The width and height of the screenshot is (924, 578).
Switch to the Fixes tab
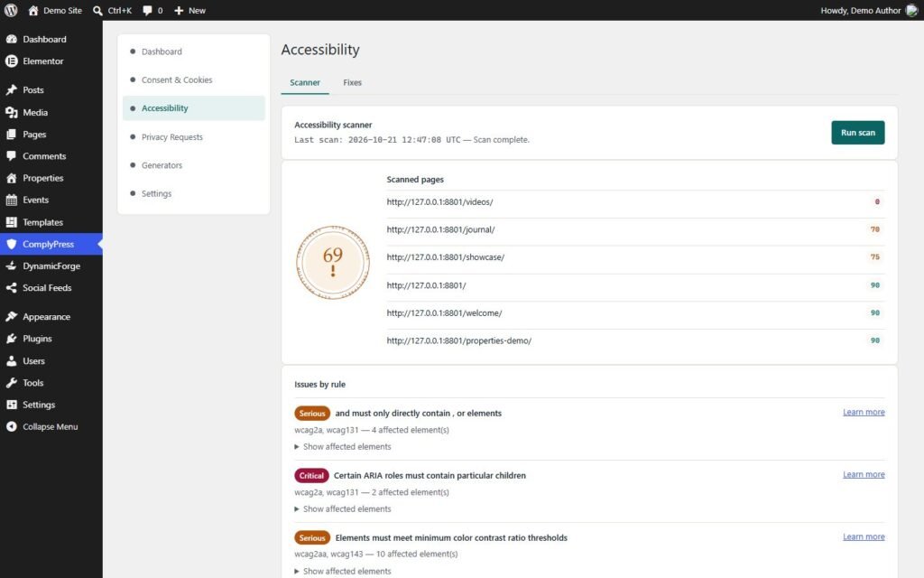coord(353,82)
